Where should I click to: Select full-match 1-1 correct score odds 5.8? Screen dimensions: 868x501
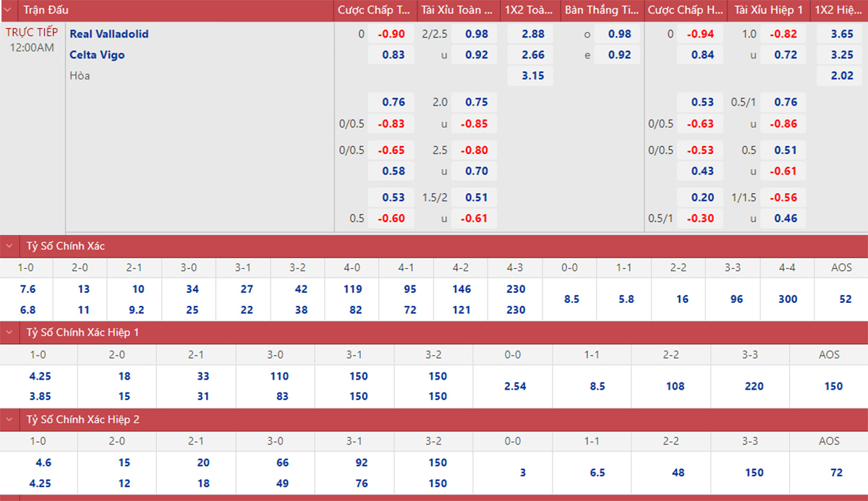[626, 299]
